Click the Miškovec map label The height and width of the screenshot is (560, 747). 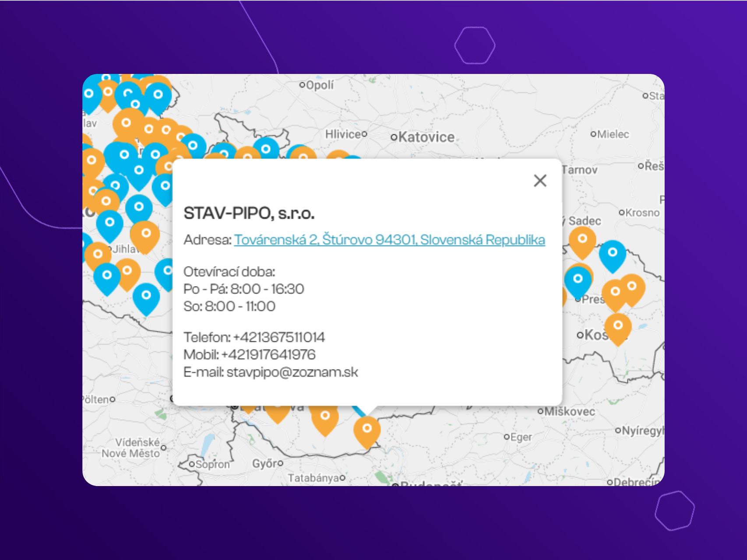(570, 411)
